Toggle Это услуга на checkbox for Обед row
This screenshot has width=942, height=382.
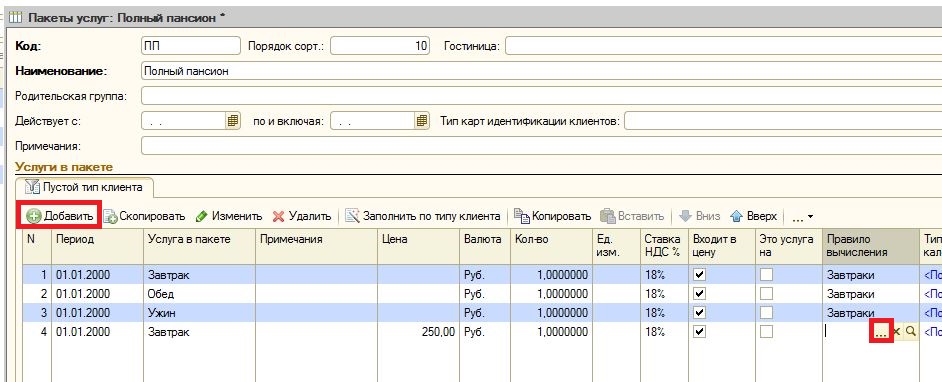pos(766,294)
